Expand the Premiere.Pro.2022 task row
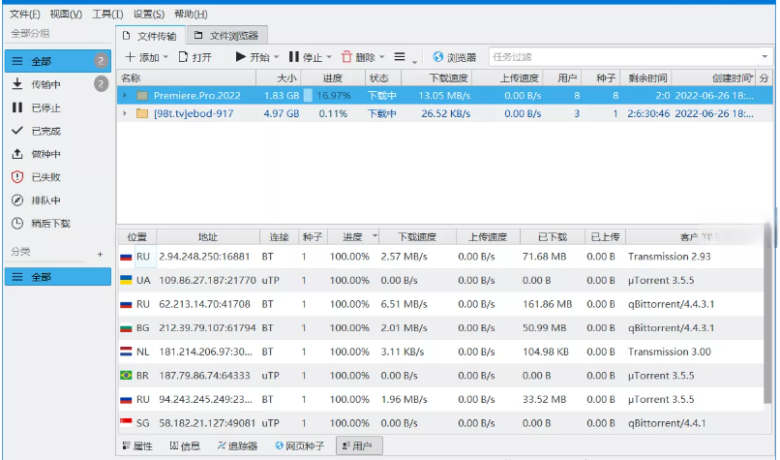The image size is (780, 460). 125,95
